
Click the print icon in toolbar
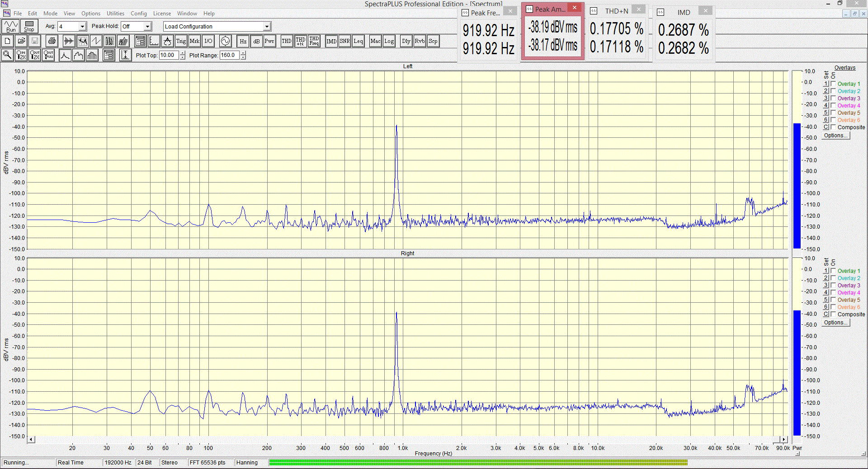pyautogui.click(x=52, y=41)
